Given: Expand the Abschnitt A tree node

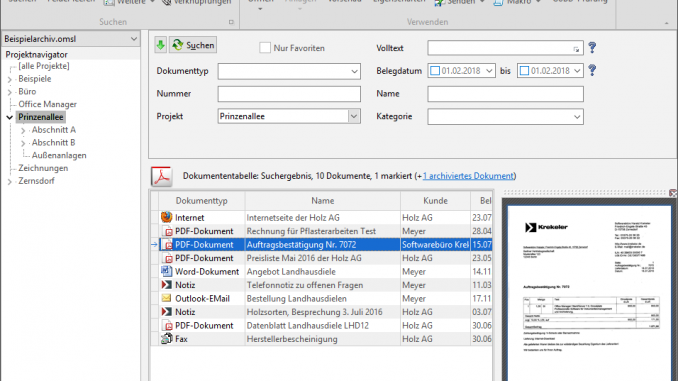Looking at the screenshot, I should (x=23, y=130).
